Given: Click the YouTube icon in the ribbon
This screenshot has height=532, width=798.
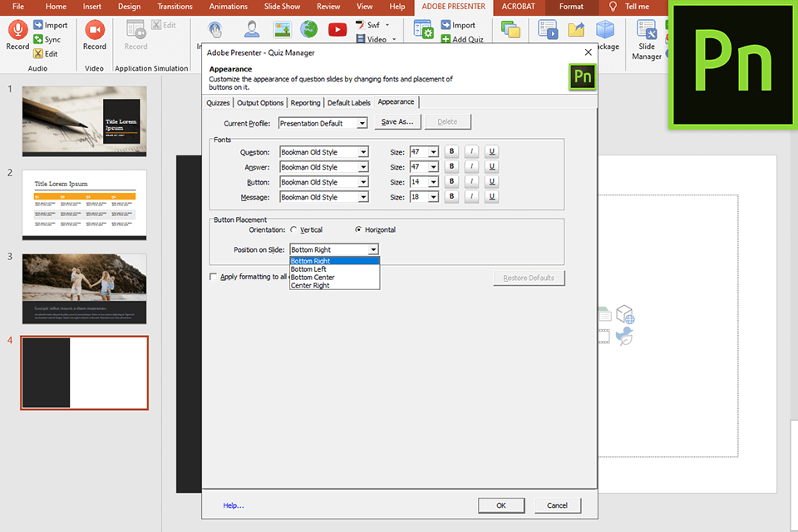Looking at the screenshot, I should pos(337,30).
